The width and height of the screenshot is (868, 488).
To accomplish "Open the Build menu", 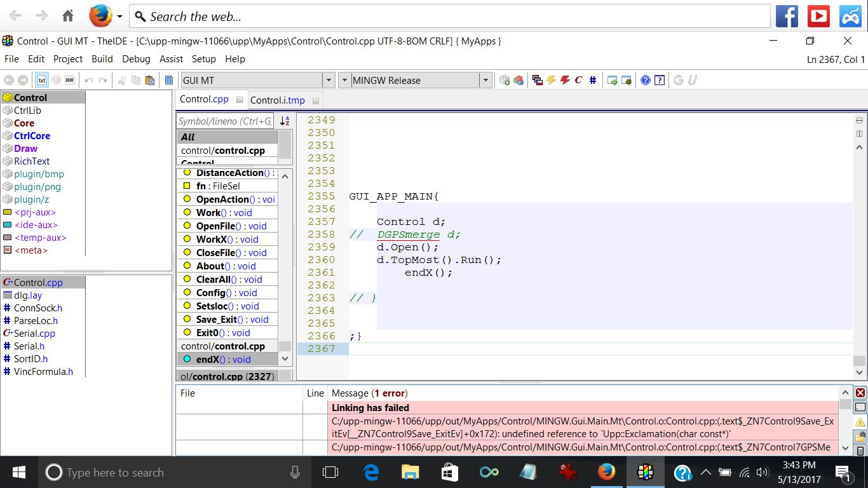I will coord(102,59).
